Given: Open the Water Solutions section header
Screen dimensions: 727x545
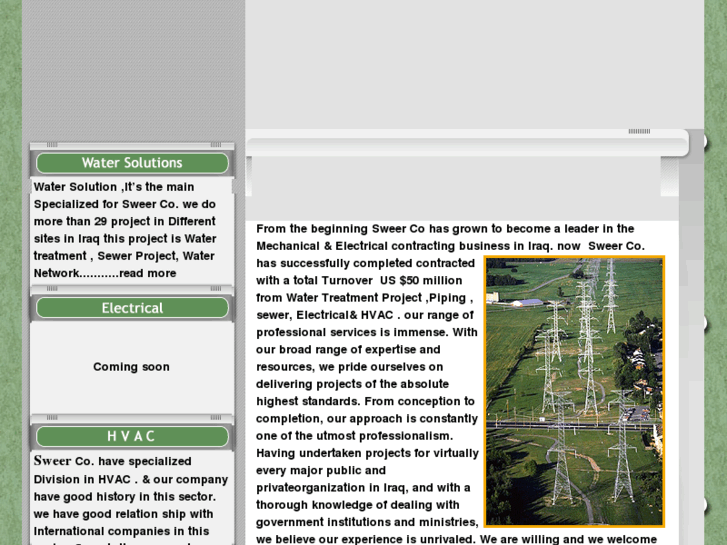Looking at the screenshot, I should pyautogui.click(x=132, y=163).
